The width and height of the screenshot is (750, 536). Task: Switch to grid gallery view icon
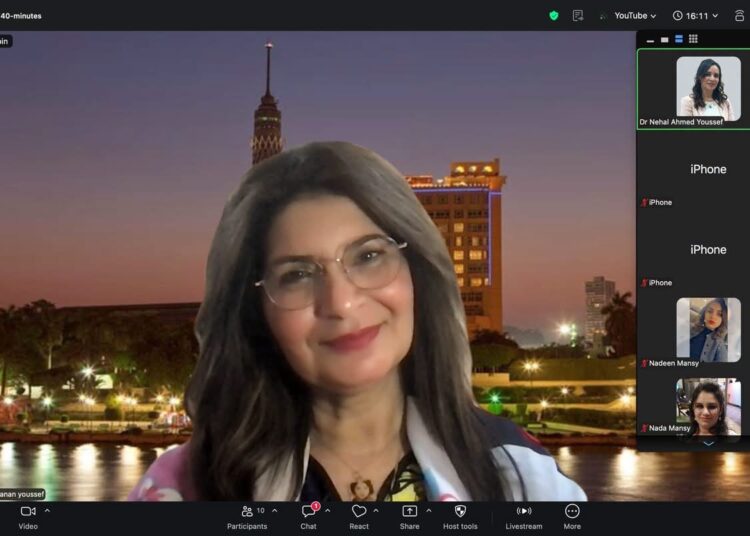(x=693, y=39)
